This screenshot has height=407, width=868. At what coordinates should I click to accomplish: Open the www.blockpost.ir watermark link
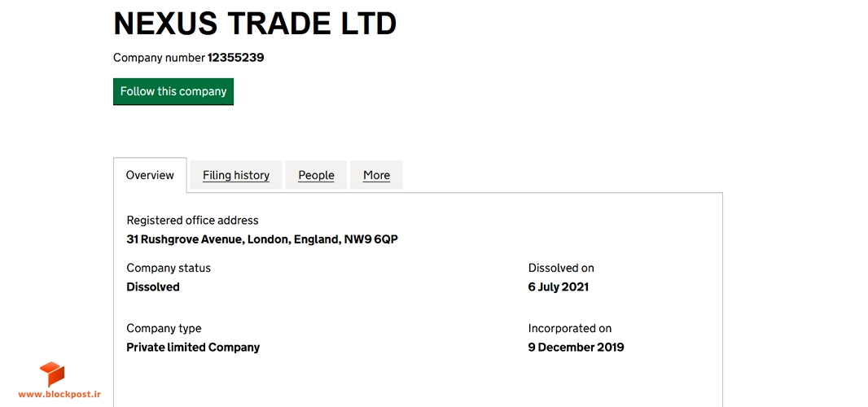coord(59,394)
